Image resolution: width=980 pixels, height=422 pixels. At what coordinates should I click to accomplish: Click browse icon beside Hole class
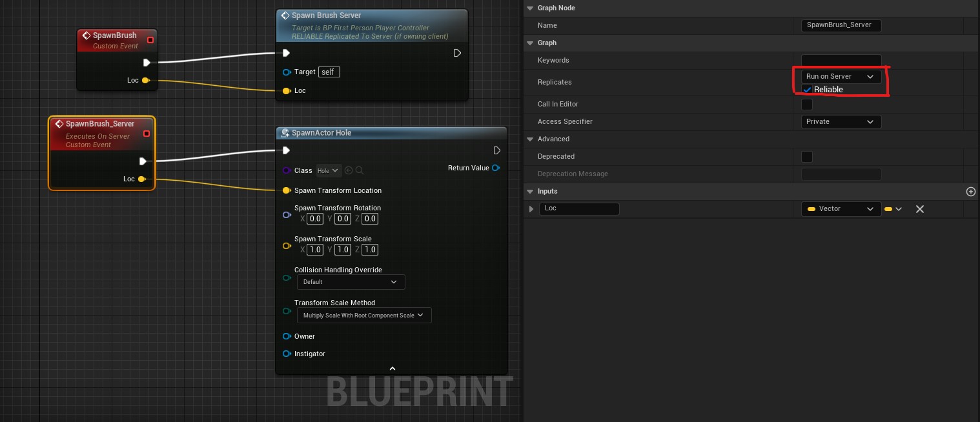click(360, 170)
